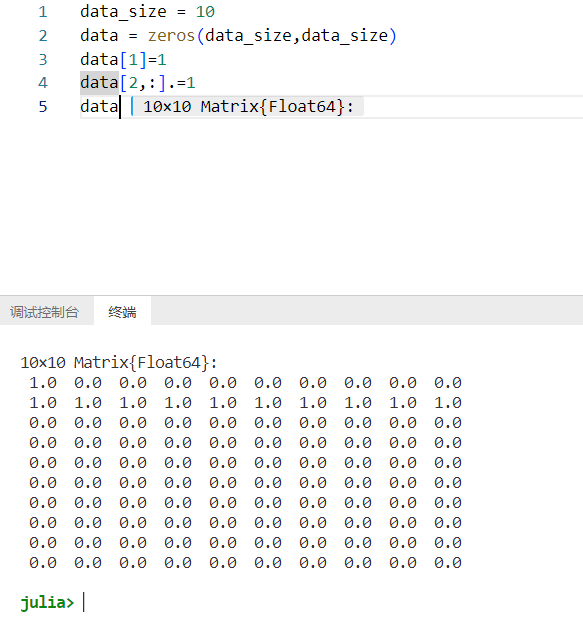Click the first 1.0 in matrix output

pyautogui.click(x=43, y=382)
